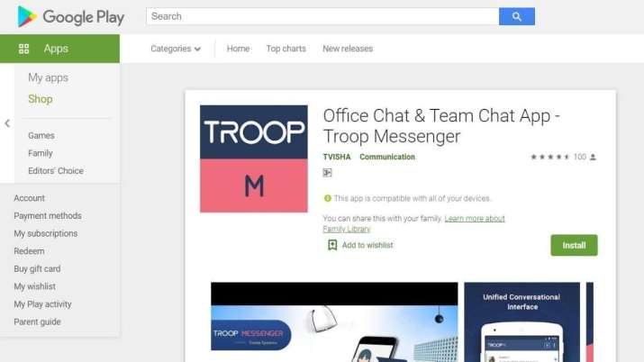Image resolution: width=644 pixels, height=362 pixels.
Task: Click the star rating display
Action: pyautogui.click(x=550, y=157)
